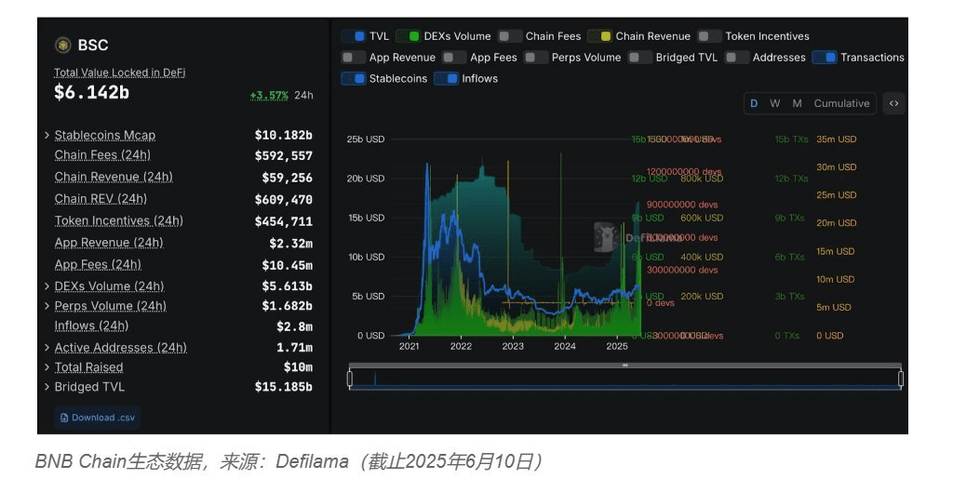Click the $15.185b bridged TVL value
Viewport: 980px width, 492px height.
pyautogui.click(x=283, y=387)
